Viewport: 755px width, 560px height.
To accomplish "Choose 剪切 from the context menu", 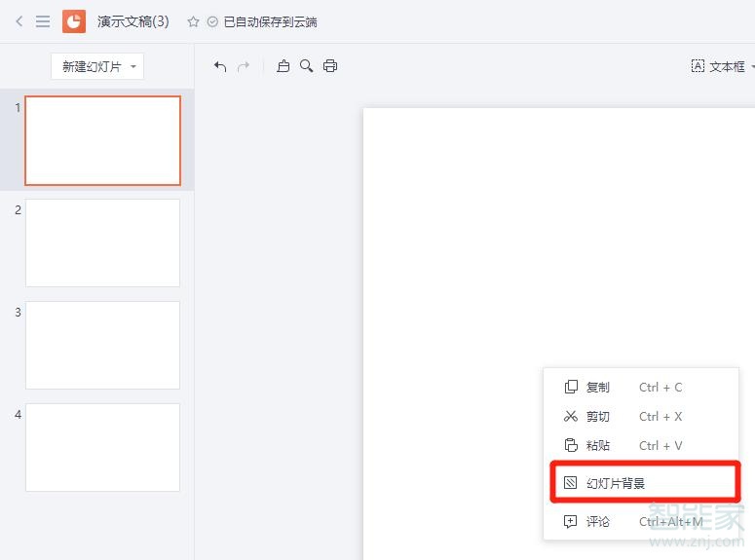I will (597, 416).
